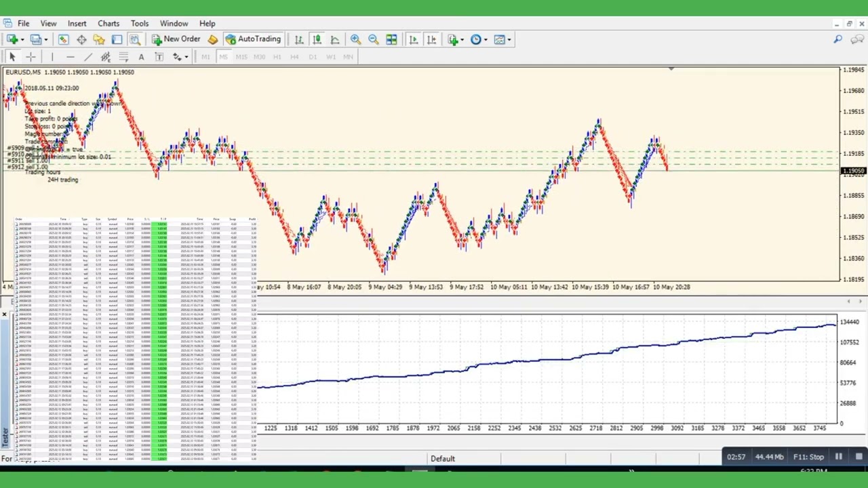Screen dimensions: 868x488
Task: Expand the Indicators dropdown arrow
Action: [462, 39]
